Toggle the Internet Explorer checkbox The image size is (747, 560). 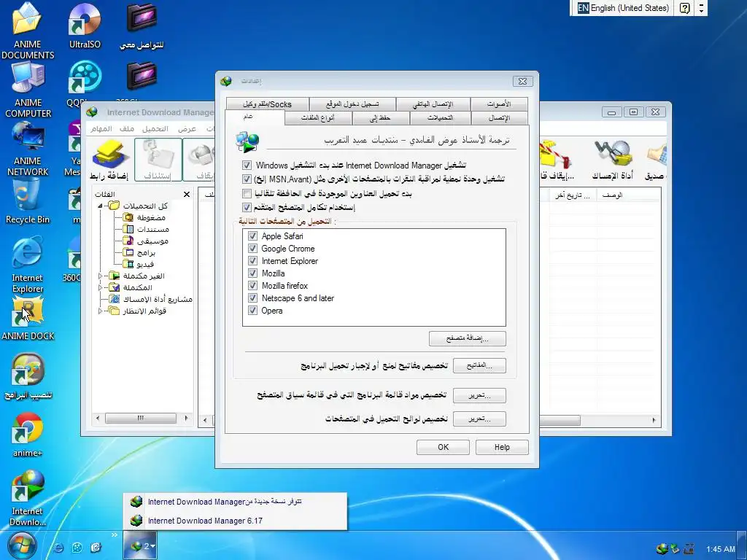(x=253, y=261)
